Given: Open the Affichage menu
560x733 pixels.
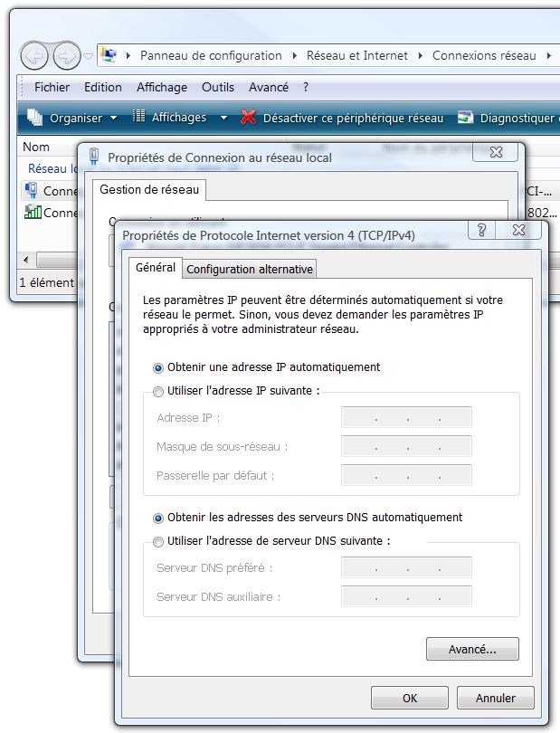Looking at the screenshot, I should (162, 88).
